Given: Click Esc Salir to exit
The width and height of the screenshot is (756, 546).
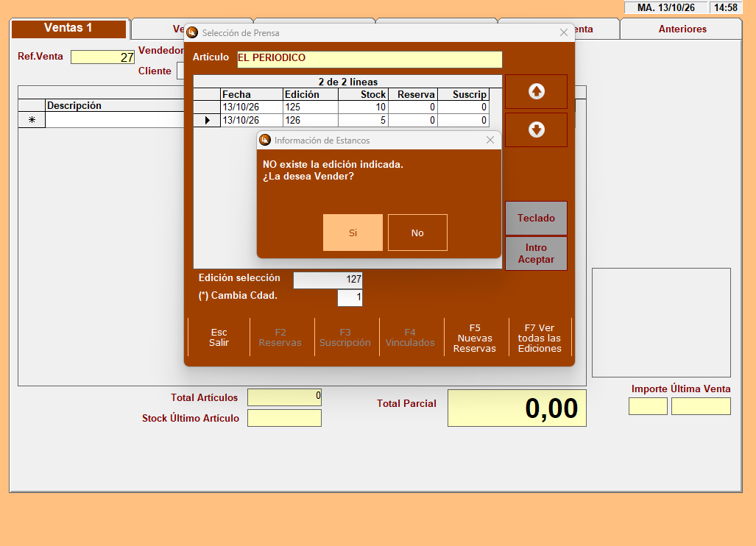Looking at the screenshot, I should (219, 337).
